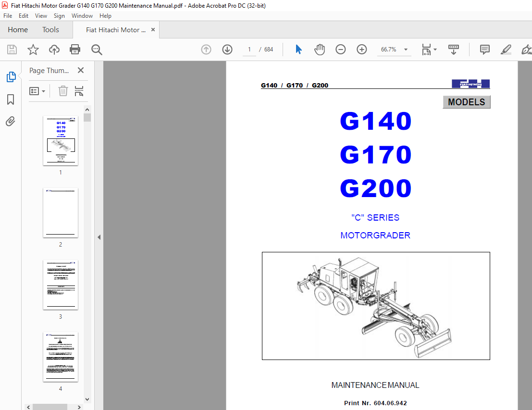
Task: Click the upload to cloud icon
Action: pos(54,50)
